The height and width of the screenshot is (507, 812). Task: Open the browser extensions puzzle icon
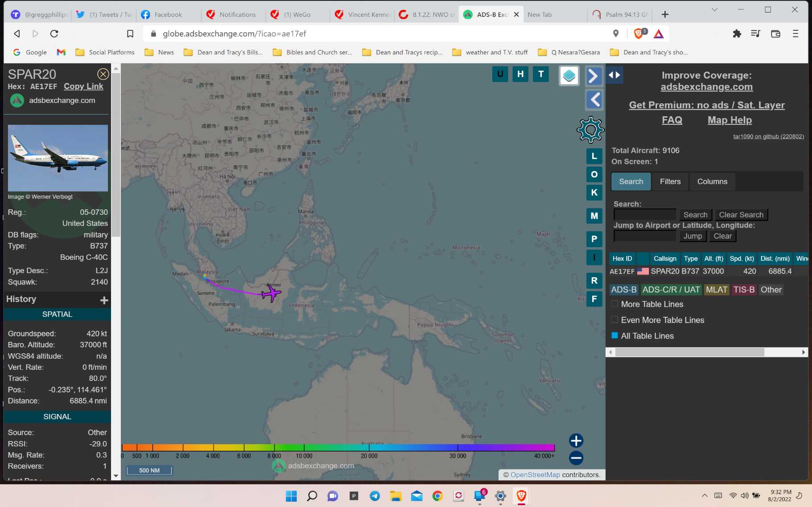[x=737, y=33]
